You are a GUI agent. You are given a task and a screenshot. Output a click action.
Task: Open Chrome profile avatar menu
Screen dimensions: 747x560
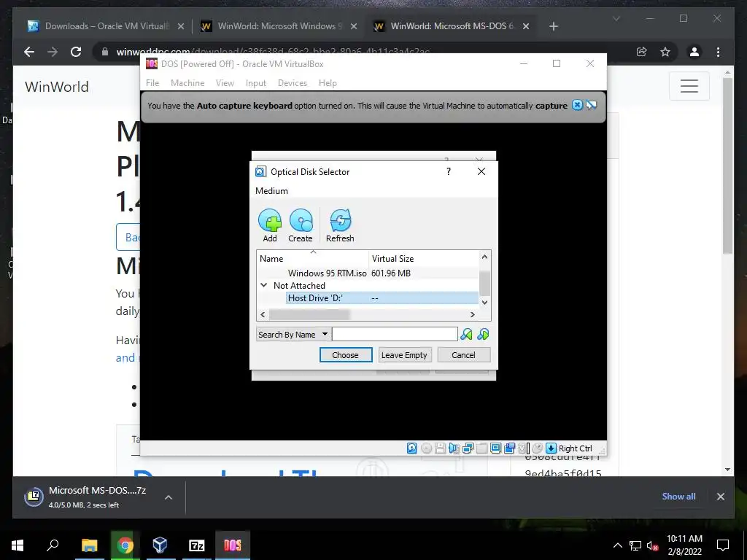click(x=694, y=52)
